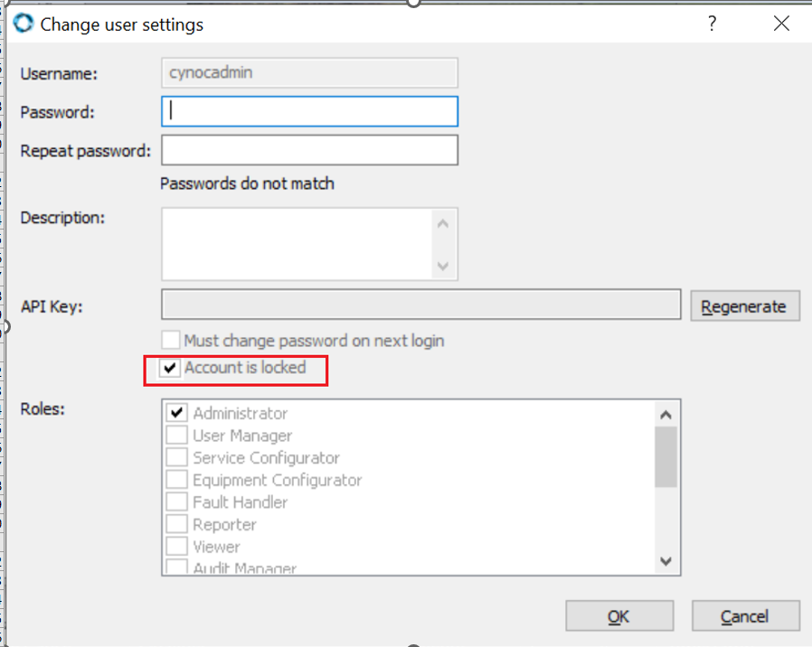Check the Viewer role
The height and width of the screenshot is (647, 812).
(176, 546)
